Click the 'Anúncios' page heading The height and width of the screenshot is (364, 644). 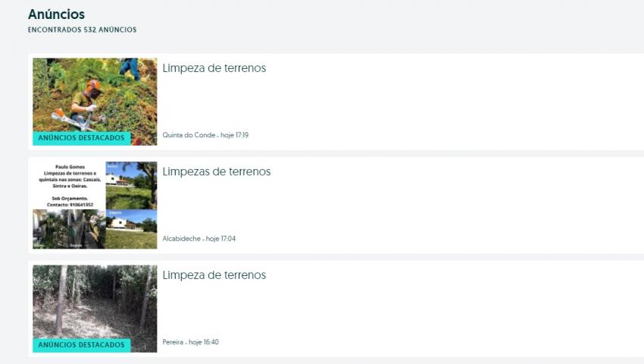click(x=56, y=14)
